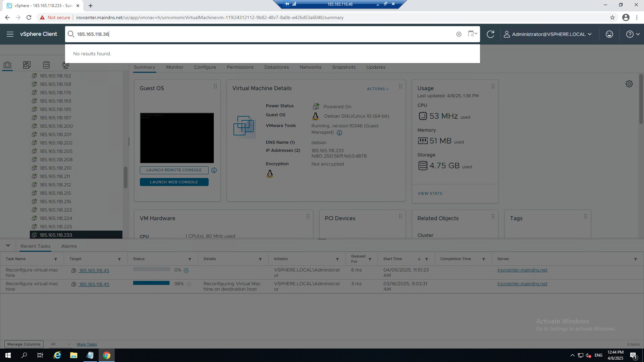
Task: Clear the search field text
Action: click(x=459, y=34)
